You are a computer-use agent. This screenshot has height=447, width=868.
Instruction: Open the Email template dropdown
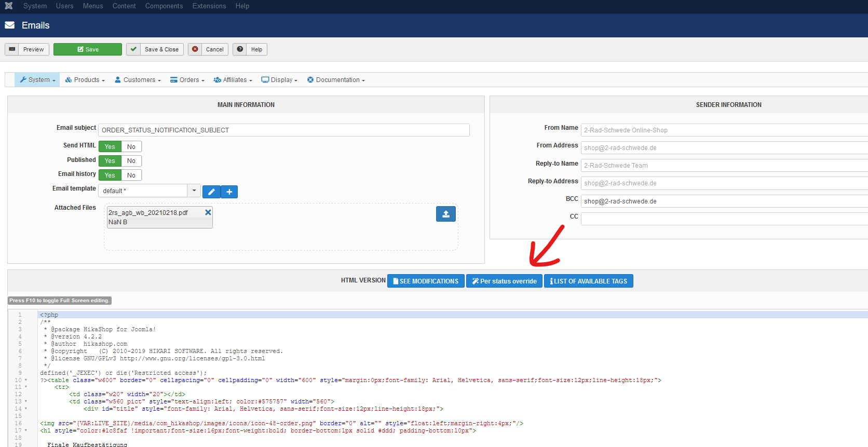[x=194, y=191]
